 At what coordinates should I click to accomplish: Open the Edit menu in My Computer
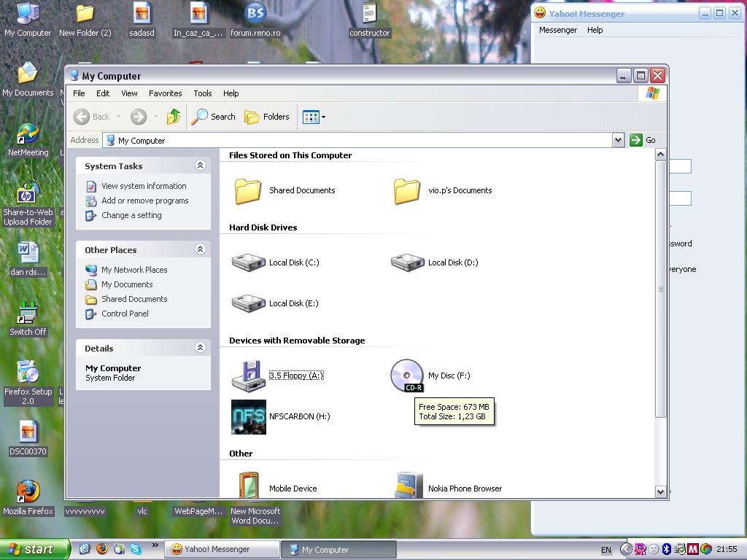pos(103,93)
